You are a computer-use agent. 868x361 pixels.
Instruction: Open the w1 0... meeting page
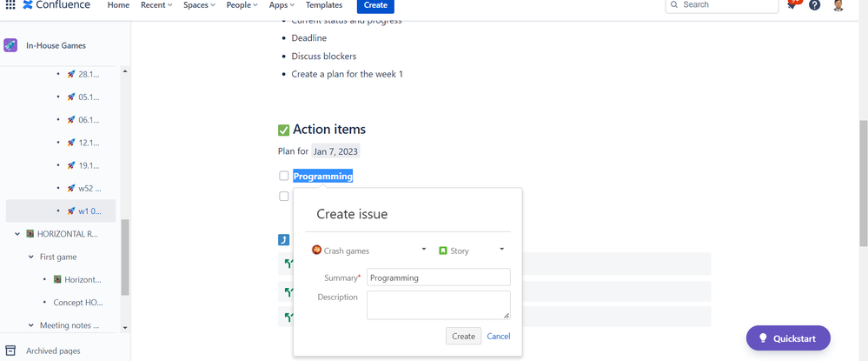tap(89, 211)
